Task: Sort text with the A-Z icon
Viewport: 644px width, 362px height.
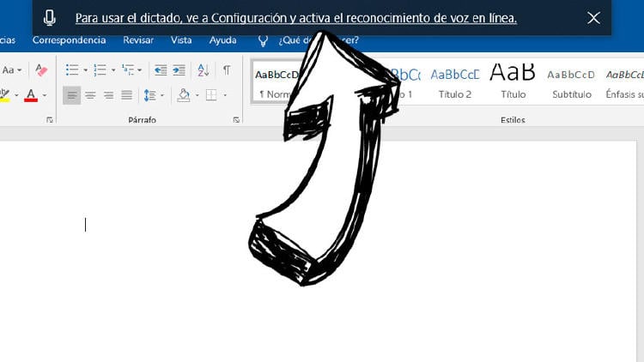Action: coord(204,70)
